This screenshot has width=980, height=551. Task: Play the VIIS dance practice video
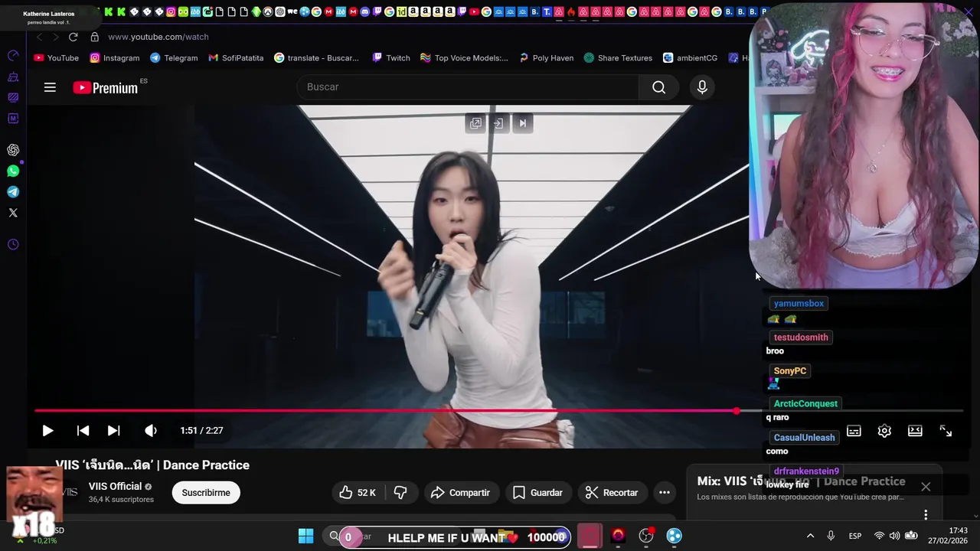pos(47,431)
